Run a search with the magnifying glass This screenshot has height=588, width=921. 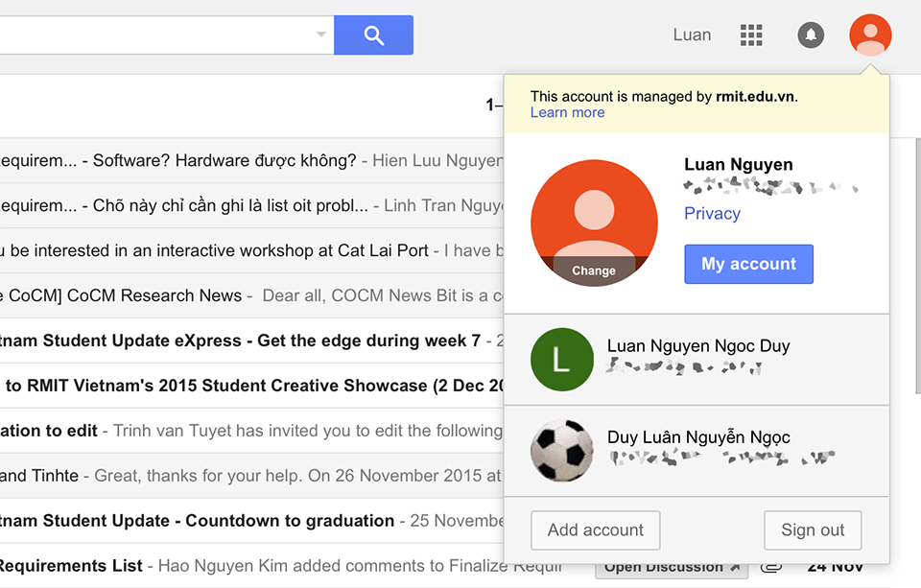(x=373, y=35)
